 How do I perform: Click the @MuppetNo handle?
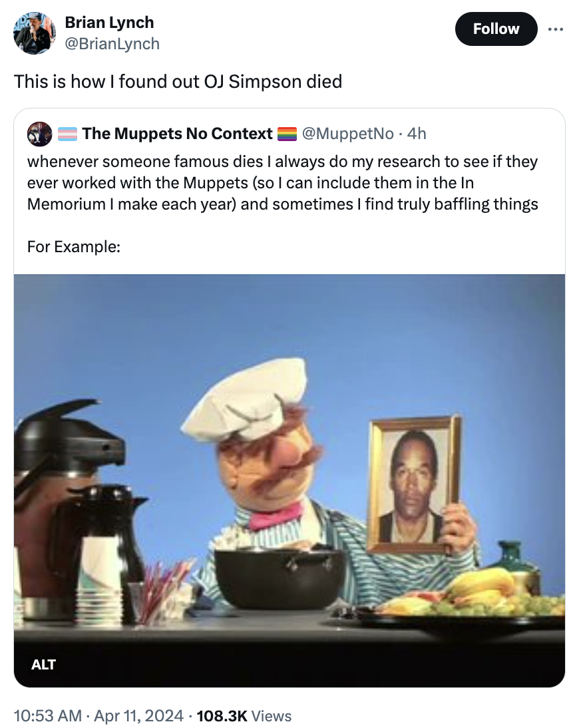347,134
